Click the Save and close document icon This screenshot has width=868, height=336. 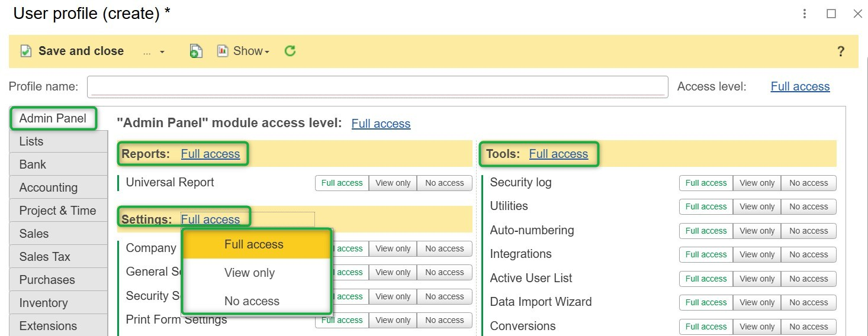pos(25,51)
